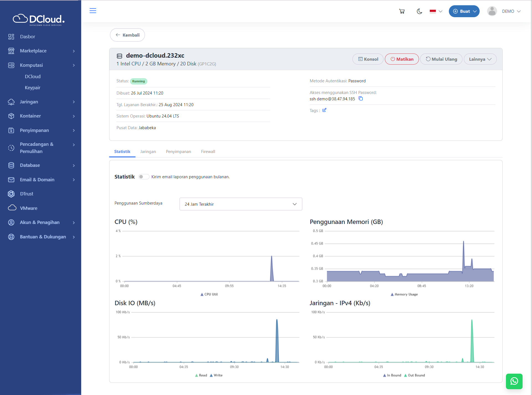Viewport: 532px width, 395px height.
Task: Open the DEMO account menu
Action: [x=511, y=11]
